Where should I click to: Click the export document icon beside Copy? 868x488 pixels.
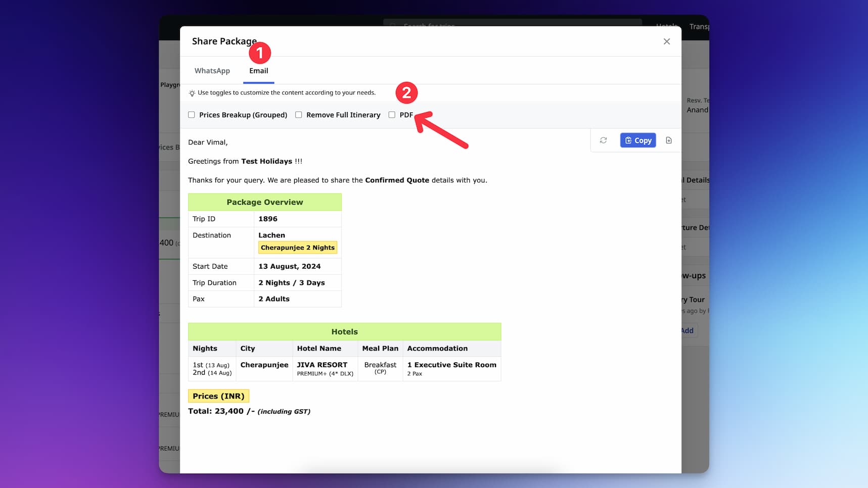pyautogui.click(x=668, y=140)
